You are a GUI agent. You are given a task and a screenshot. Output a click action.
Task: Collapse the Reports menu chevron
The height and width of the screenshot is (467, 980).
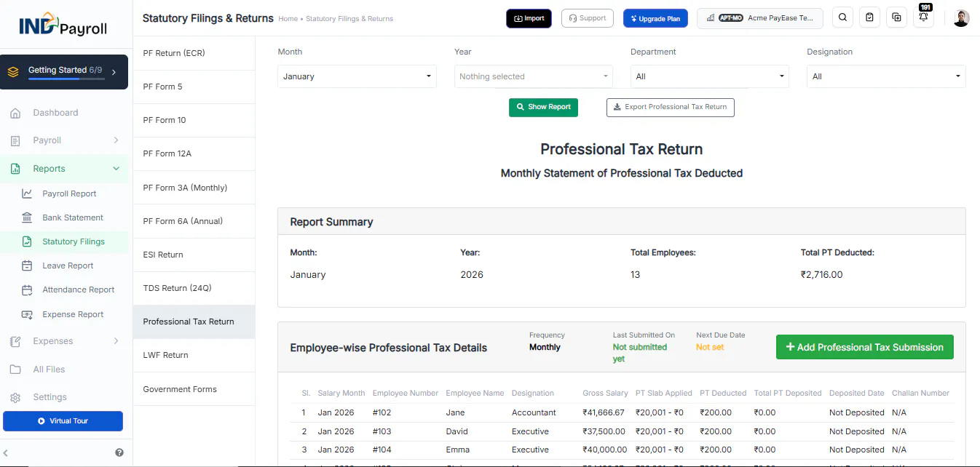click(x=116, y=169)
